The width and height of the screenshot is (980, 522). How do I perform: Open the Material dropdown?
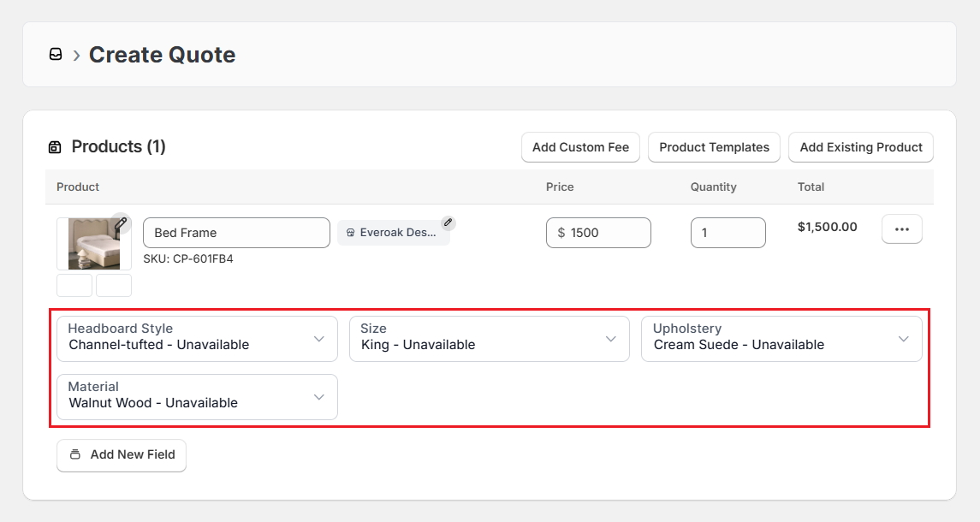197,397
